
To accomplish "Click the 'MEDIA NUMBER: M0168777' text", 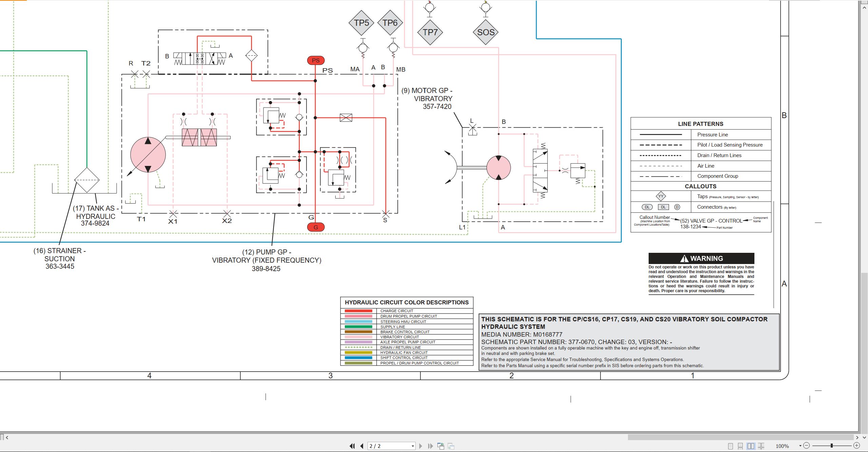I will (522, 335).
